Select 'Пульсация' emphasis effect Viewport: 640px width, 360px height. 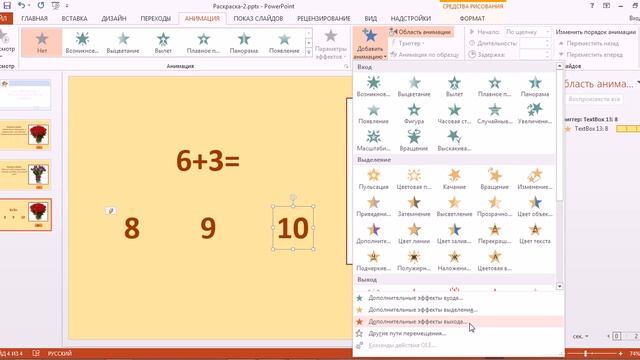click(373, 179)
